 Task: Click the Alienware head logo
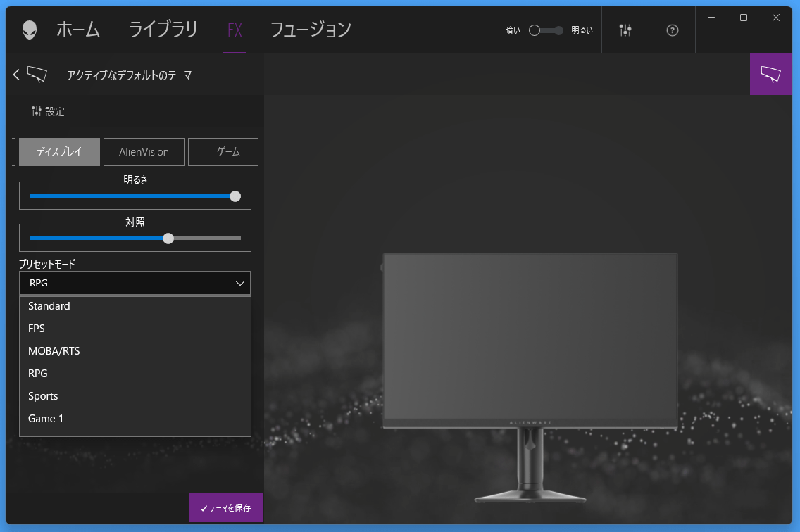30,30
